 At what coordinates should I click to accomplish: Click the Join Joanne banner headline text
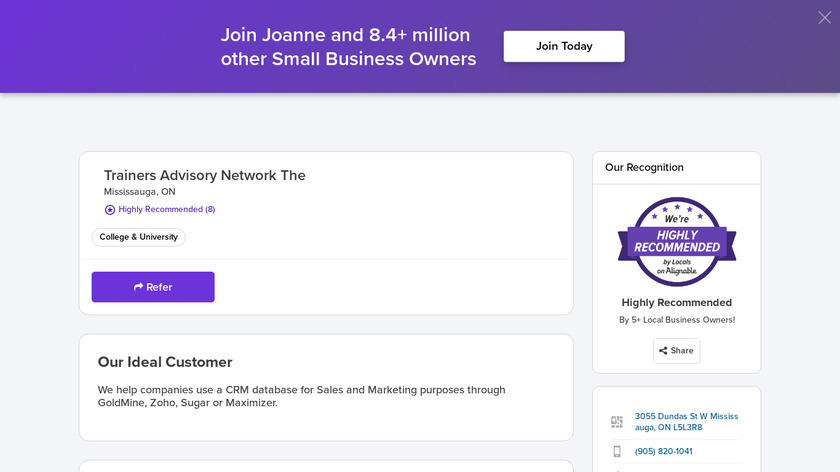(348, 46)
